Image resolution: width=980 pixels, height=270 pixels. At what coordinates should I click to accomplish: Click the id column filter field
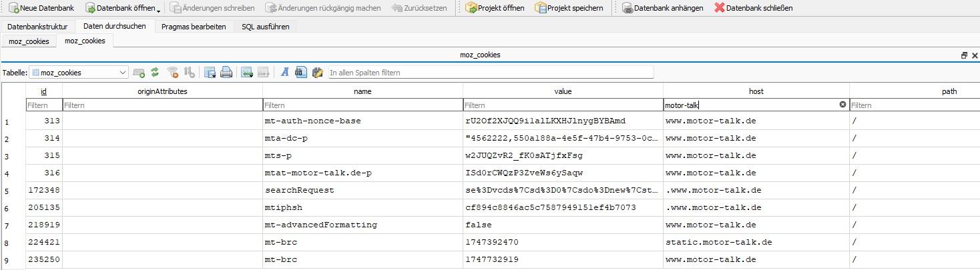pos(43,105)
